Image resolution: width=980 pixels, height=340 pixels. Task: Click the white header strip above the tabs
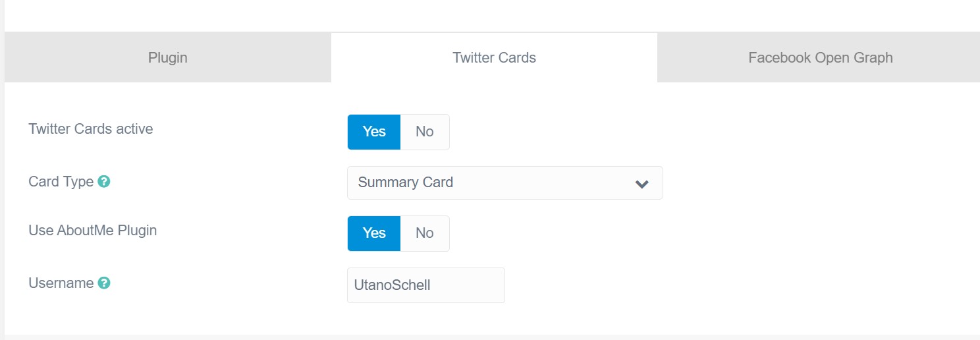tap(490, 16)
